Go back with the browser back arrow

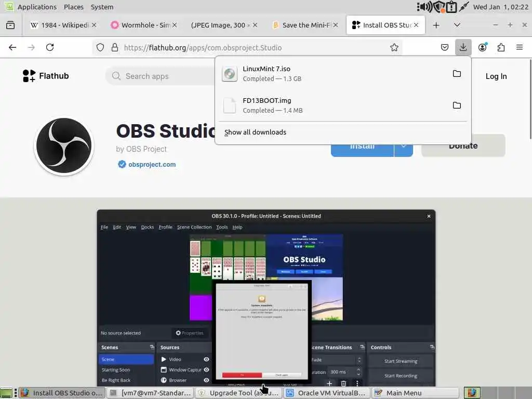point(12,47)
